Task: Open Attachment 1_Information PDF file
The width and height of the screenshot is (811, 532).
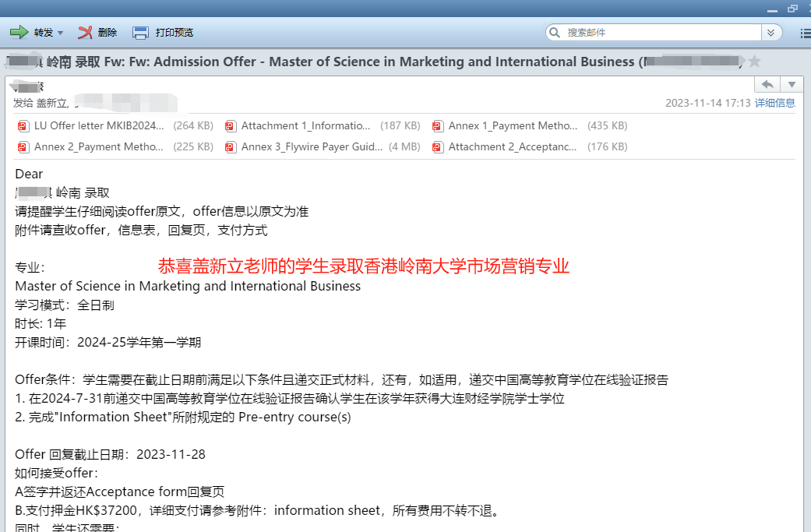Action: point(305,125)
